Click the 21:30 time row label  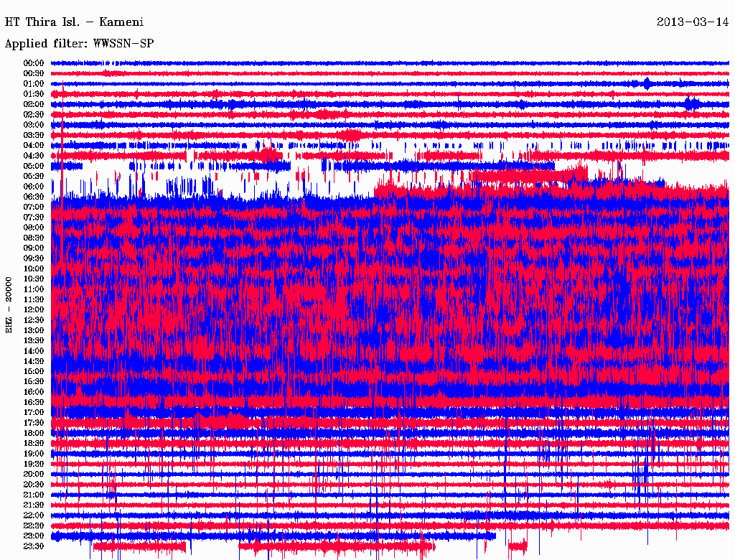click(x=34, y=505)
